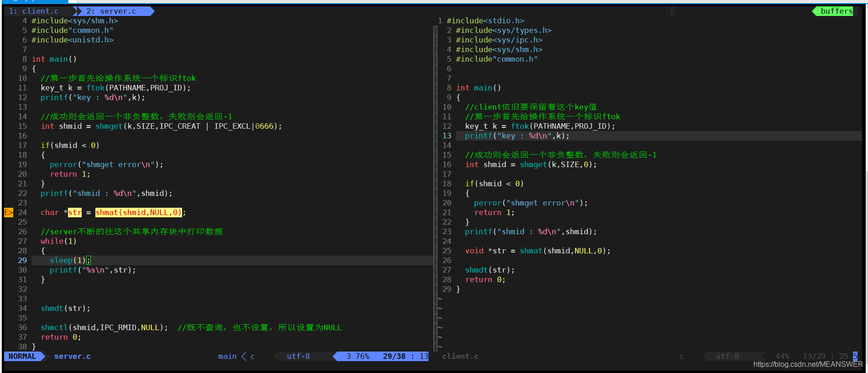Screen dimensions: 868x373
Task: Click #include<unistd.h> line
Action: (x=72, y=40)
